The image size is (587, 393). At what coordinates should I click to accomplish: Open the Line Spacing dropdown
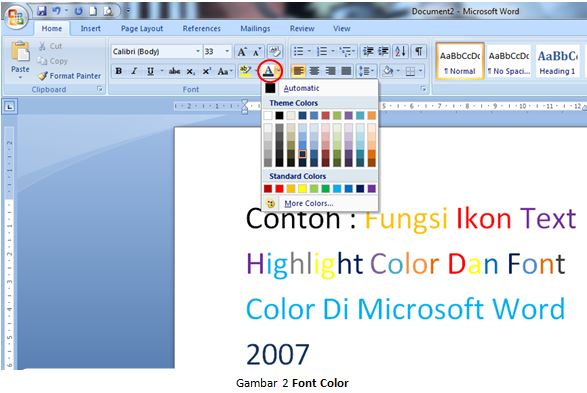pos(367,71)
